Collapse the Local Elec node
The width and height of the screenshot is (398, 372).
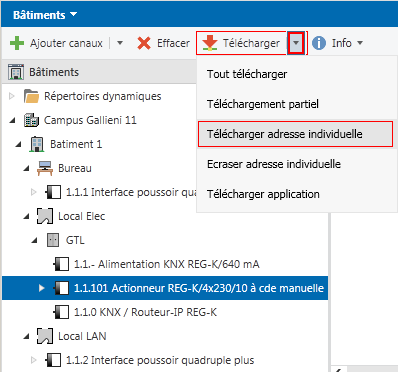[27, 217]
